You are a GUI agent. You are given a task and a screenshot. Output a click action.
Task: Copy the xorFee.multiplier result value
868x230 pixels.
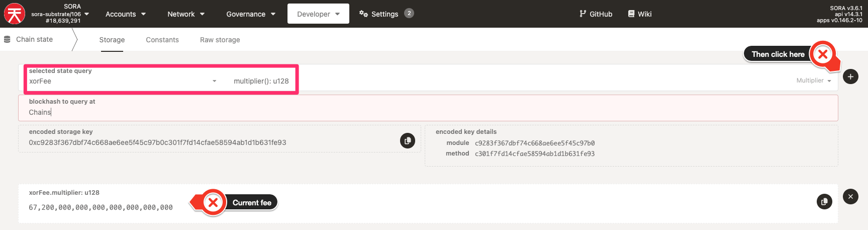click(x=824, y=201)
